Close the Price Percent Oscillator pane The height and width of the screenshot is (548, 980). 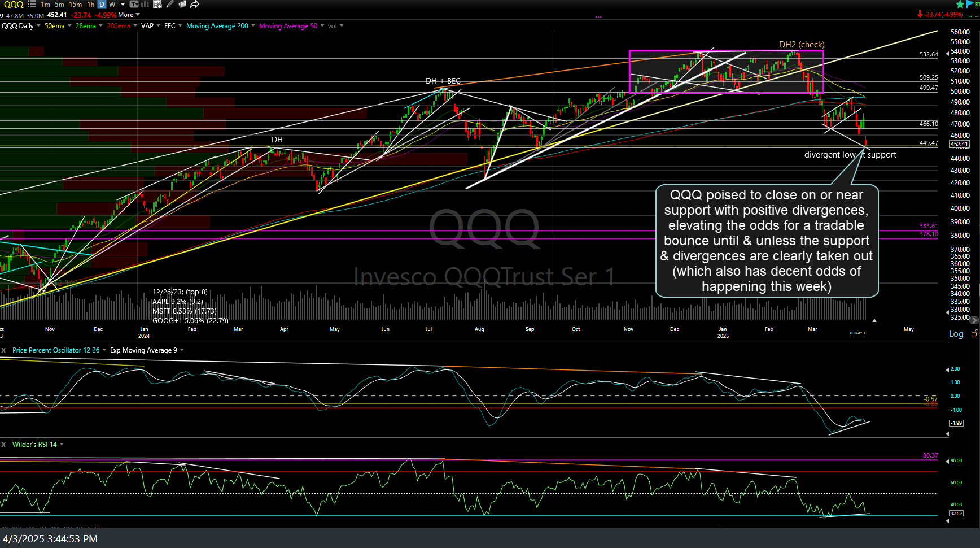click(x=3, y=350)
